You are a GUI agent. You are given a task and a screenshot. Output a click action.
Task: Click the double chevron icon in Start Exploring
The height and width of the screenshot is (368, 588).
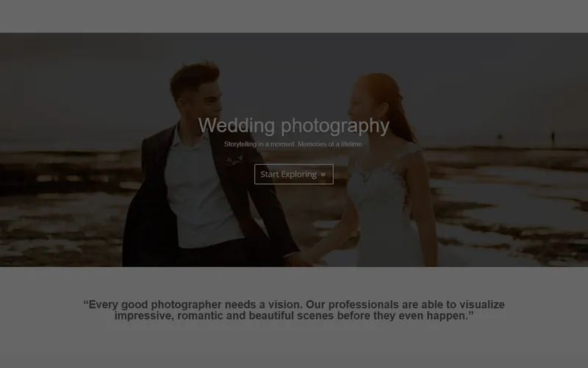click(x=323, y=174)
